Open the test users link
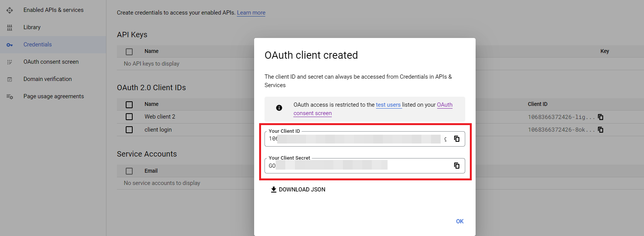 pos(388,105)
